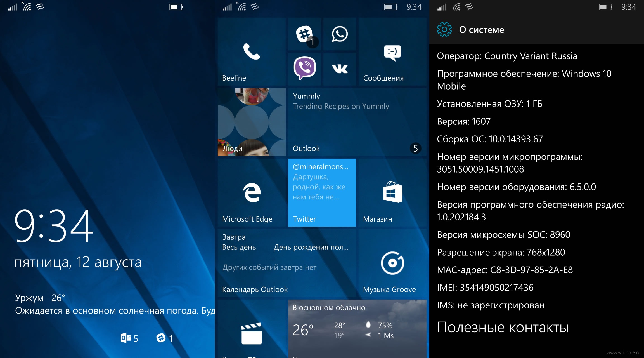Tap the О системе page title
This screenshot has width=644, height=358.
click(482, 30)
